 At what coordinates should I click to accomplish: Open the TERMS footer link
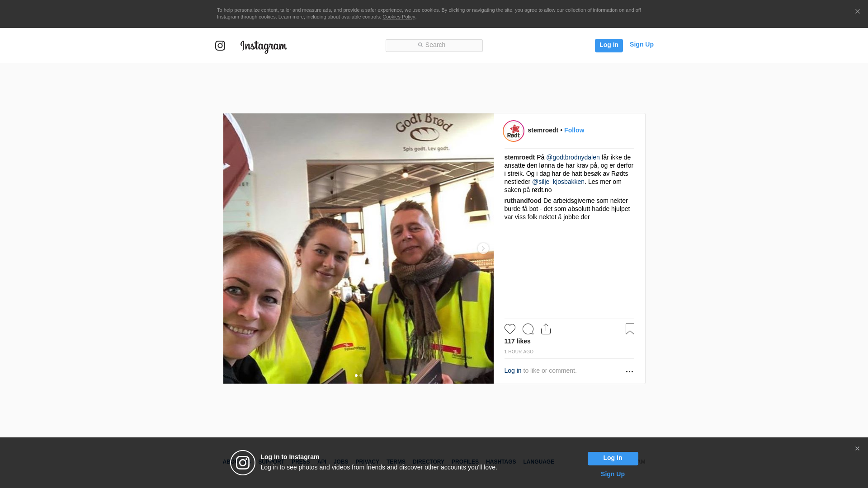[396, 462]
